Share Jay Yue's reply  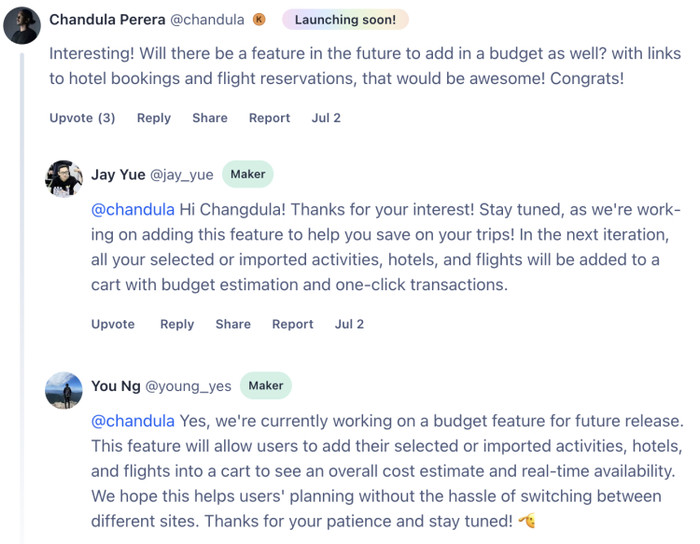click(233, 324)
